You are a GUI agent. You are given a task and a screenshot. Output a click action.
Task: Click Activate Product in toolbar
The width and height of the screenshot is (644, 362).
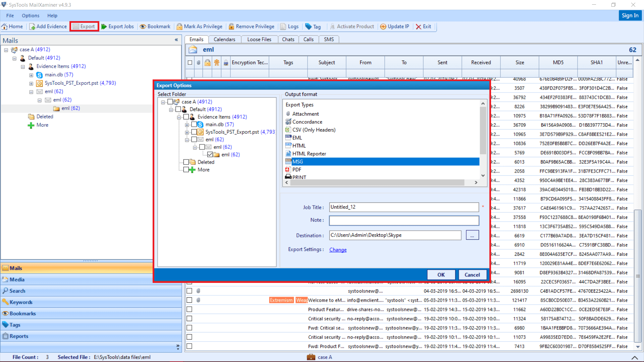tap(352, 26)
